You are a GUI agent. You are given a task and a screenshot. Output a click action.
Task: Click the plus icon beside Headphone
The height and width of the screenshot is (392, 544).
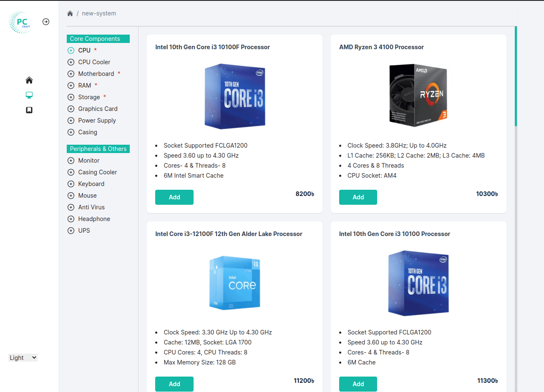click(x=71, y=219)
